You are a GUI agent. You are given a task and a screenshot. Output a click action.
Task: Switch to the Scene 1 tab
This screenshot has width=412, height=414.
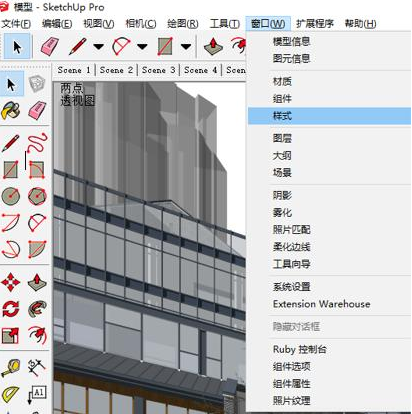tap(74, 70)
